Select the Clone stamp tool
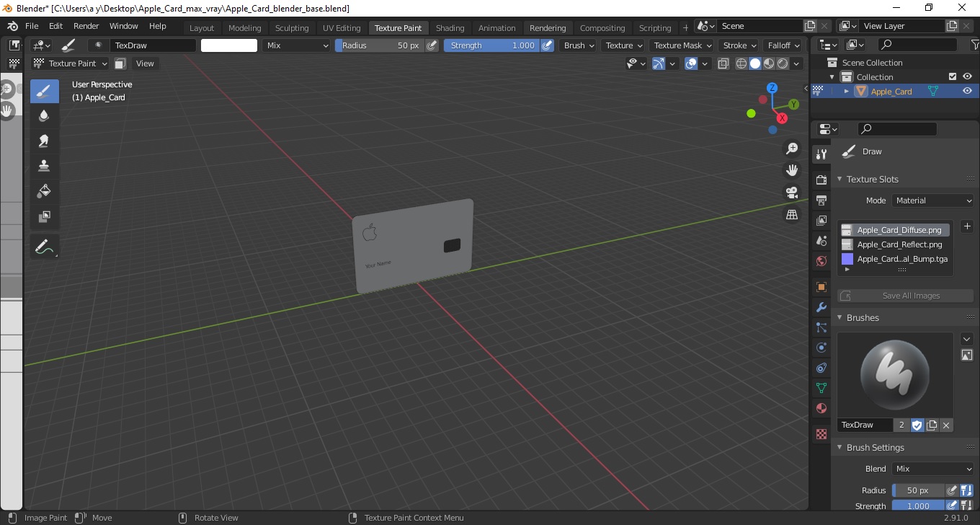The width and height of the screenshot is (980, 525). coord(44,166)
